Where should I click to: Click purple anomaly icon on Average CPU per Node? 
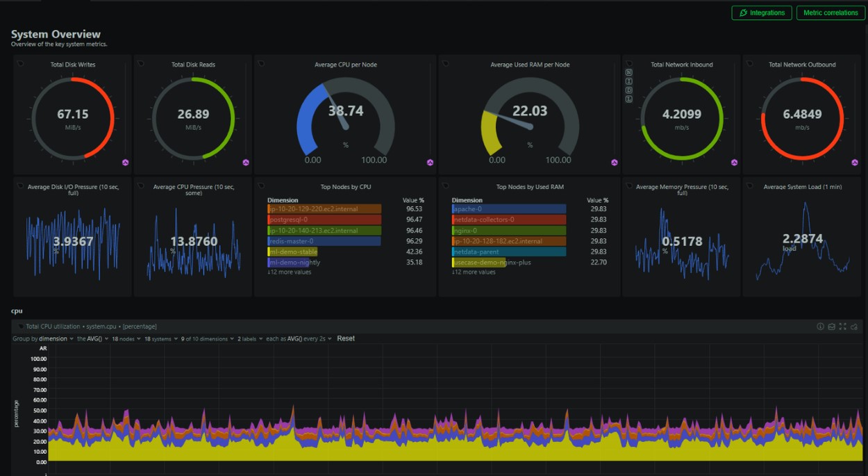coord(431,163)
